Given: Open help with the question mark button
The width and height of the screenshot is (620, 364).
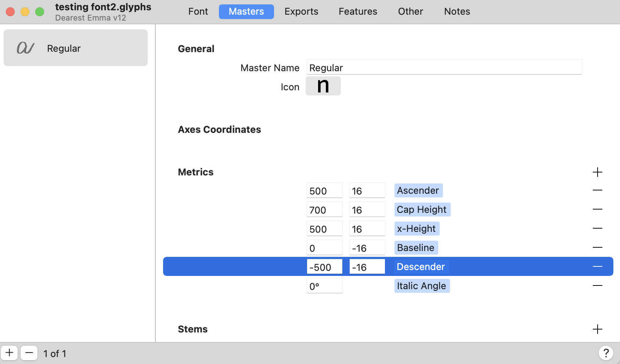Looking at the screenshot, I should pos(606,353).
